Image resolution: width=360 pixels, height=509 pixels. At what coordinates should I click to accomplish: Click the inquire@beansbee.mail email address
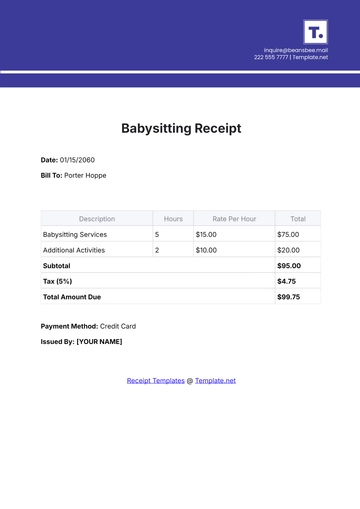[296, 50]
